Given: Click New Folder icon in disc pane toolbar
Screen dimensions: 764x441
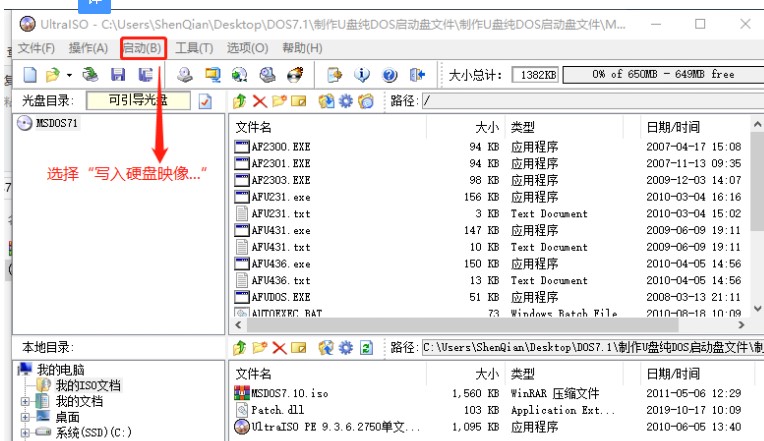Looking at the screenshot, I should point(279,101).
